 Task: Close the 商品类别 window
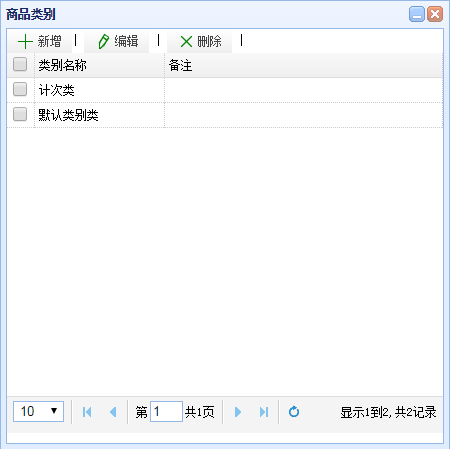[x=435, y=14]
